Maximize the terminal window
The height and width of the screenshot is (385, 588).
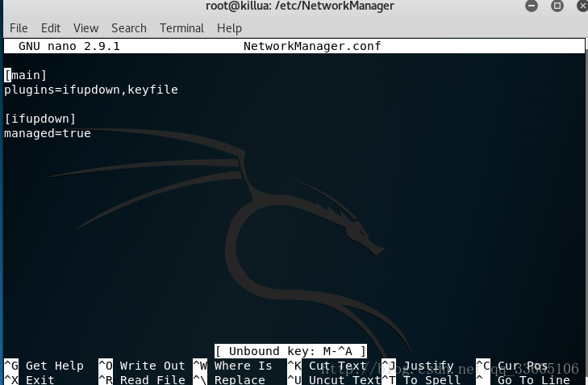pyautogui.click(x=557, y=6)
